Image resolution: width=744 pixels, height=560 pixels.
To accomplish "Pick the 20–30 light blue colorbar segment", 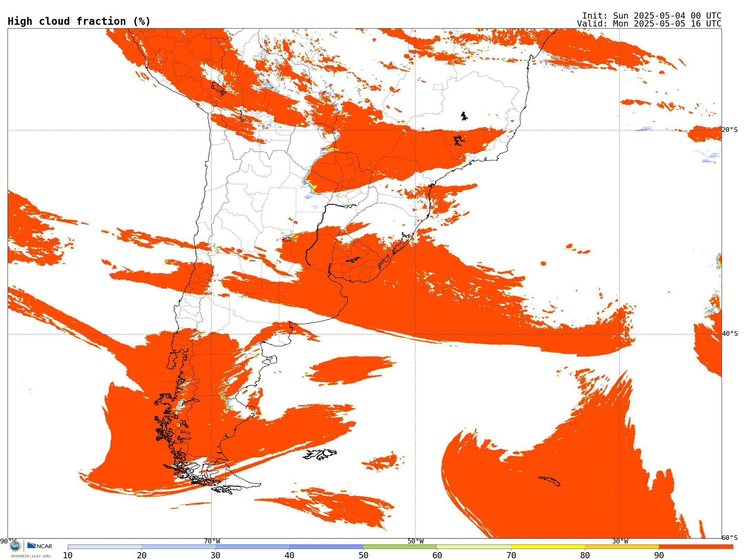I will (178, 547).
